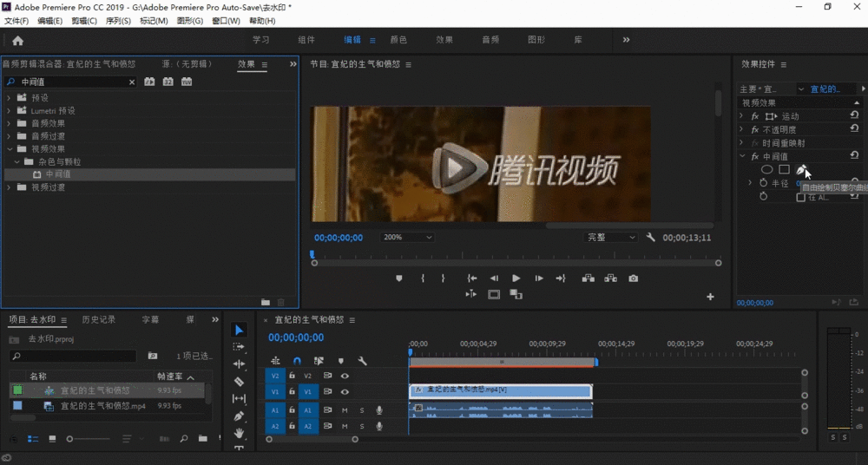The height and width of the screenshot is (465, 868).
Task: Reset the 中间值 effect
Action: [854, 155]
